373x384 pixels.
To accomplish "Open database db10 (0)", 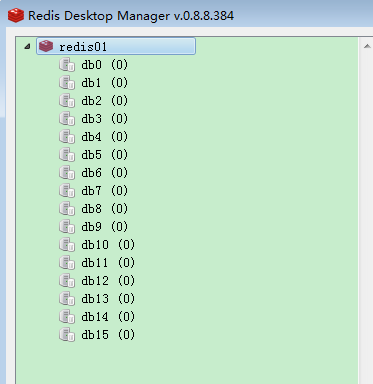I will [108, 245].
